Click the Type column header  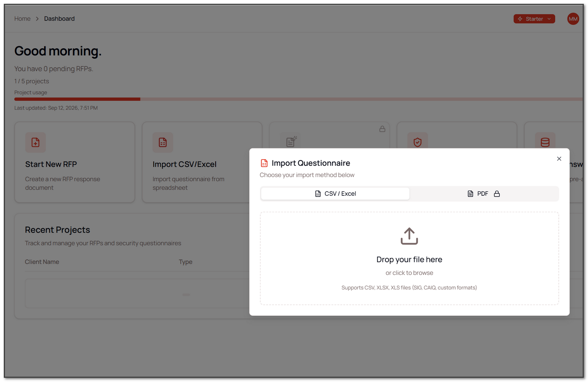pyautogui.click(x=185, y=262)
